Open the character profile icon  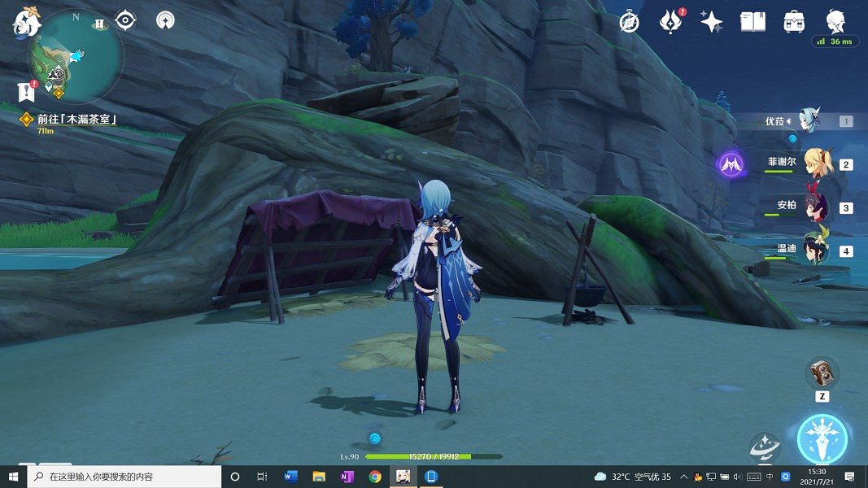click(x=835, y=20)
